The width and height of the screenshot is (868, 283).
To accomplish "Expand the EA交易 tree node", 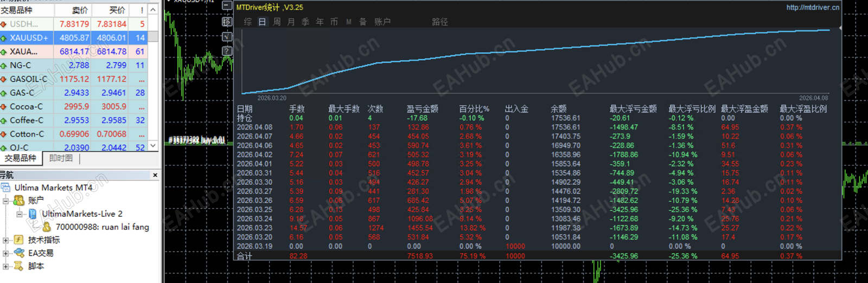I will pos(6,253).
